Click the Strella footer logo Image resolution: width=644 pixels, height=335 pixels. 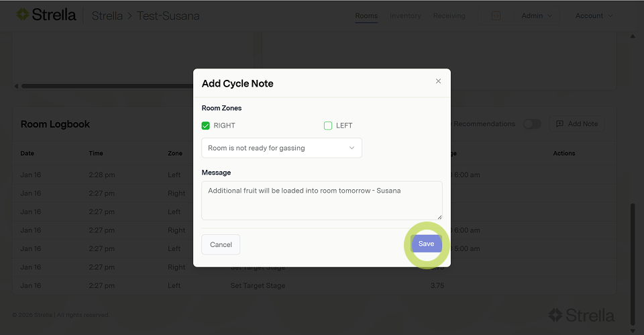click(581, 314)
